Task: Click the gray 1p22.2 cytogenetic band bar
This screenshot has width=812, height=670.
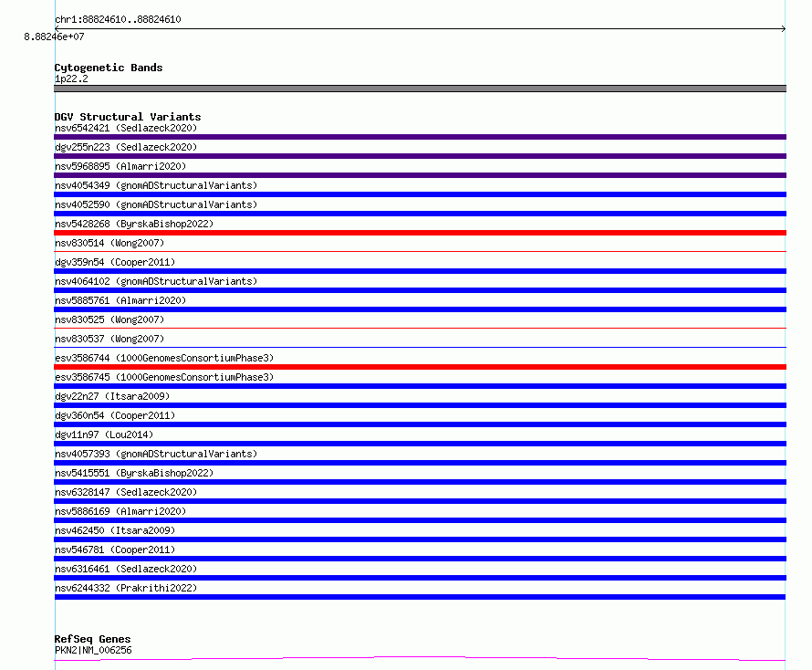Action: pyautogui.click(x=420, y=89)
